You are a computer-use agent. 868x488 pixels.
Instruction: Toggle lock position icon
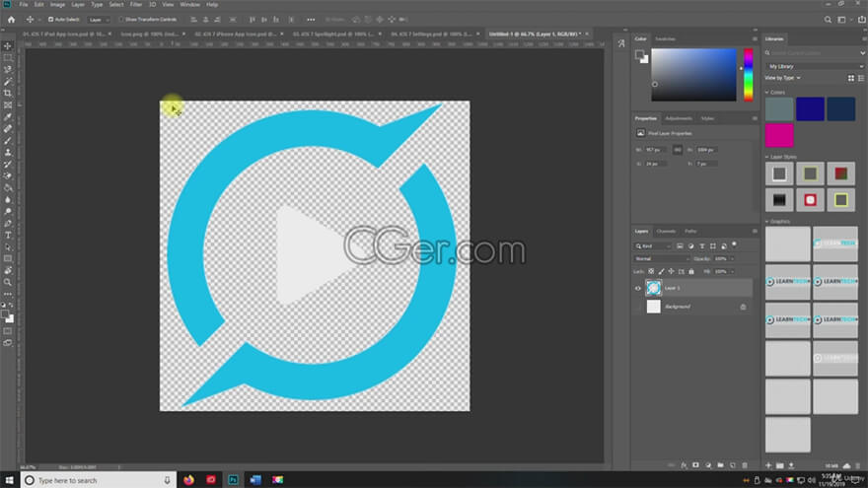[671, 272]
